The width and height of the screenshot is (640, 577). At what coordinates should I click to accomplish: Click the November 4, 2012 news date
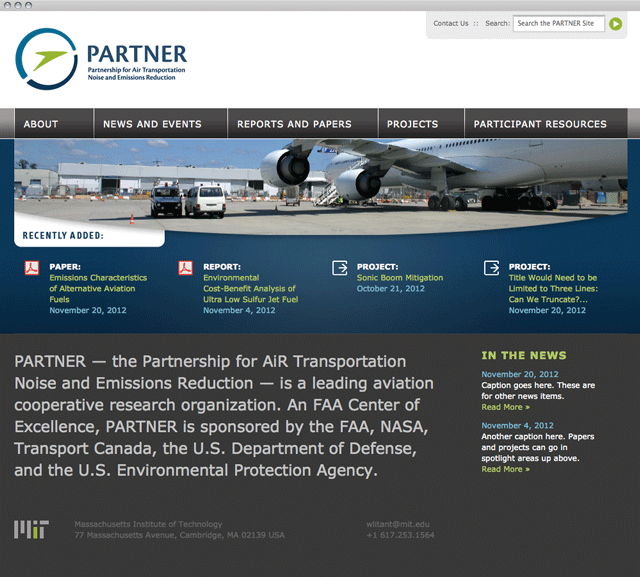click(x=517, y=426)
